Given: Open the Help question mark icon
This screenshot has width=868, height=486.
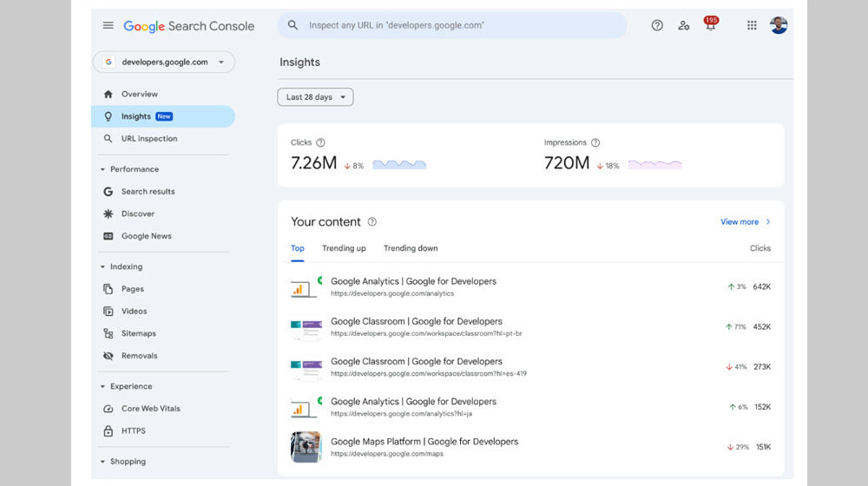Looking at the screenshot, I should [657, 25].
